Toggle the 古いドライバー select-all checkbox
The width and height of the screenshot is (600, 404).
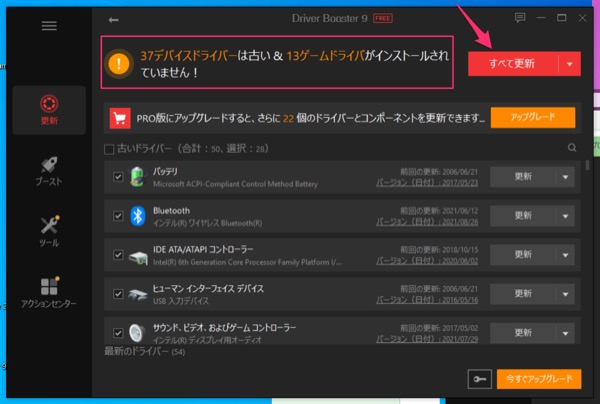109,149
